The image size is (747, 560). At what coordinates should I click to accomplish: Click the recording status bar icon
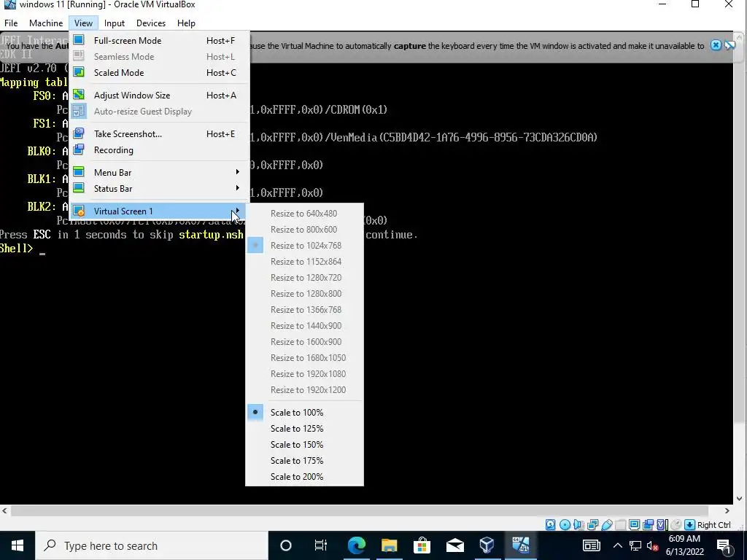pyautogui.click(x=648, y=525)
